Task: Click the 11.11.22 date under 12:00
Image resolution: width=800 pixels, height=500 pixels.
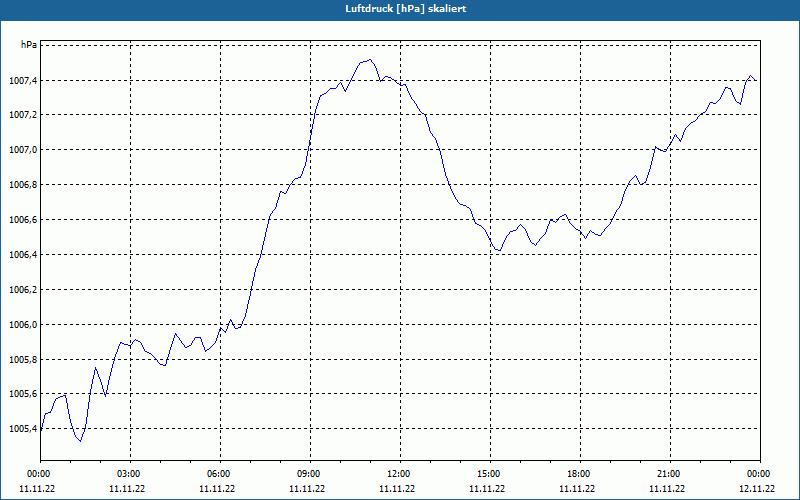Action: click(397, 488)
